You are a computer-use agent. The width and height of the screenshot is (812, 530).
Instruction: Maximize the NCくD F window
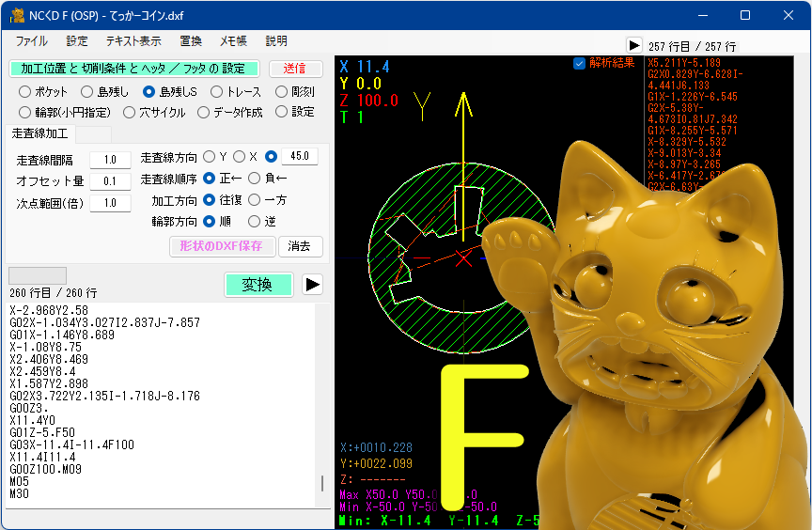coord(745,15)
